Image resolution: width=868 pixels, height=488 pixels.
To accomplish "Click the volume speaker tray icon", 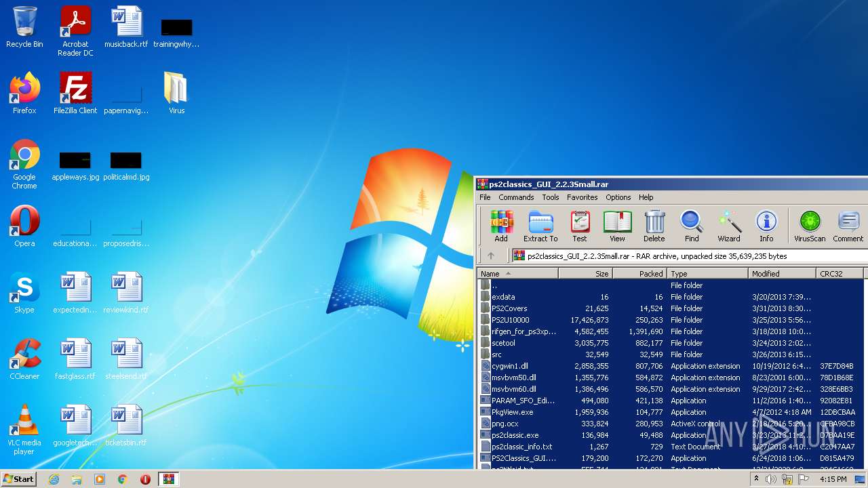I will click(x=771, y=479).
